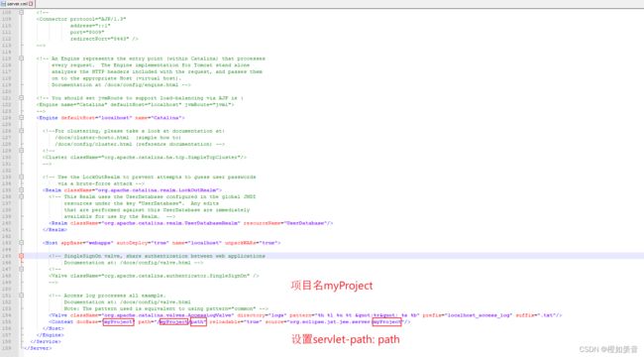Click the line "<Connector protocol="AJP/1.3""
This screenshot has height=357, width=644.
tap(81, 19)
